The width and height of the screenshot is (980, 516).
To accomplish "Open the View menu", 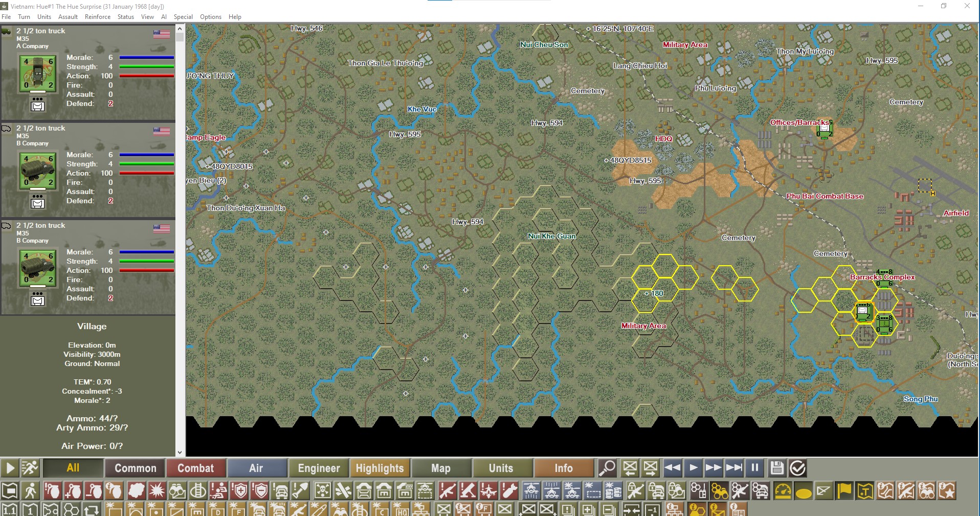I will pyautogui.click(x=147, y=17).
